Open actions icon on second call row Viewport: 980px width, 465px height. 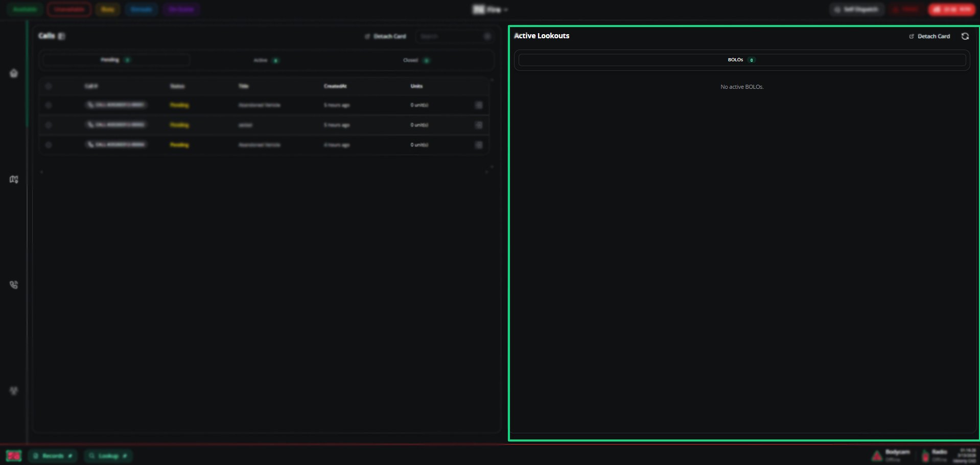[x=479, y=125]
